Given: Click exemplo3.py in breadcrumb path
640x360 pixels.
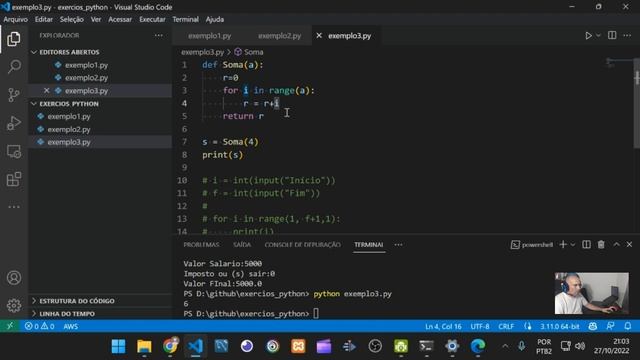Looking at the screenshot, I should click(x=202, y=52).
